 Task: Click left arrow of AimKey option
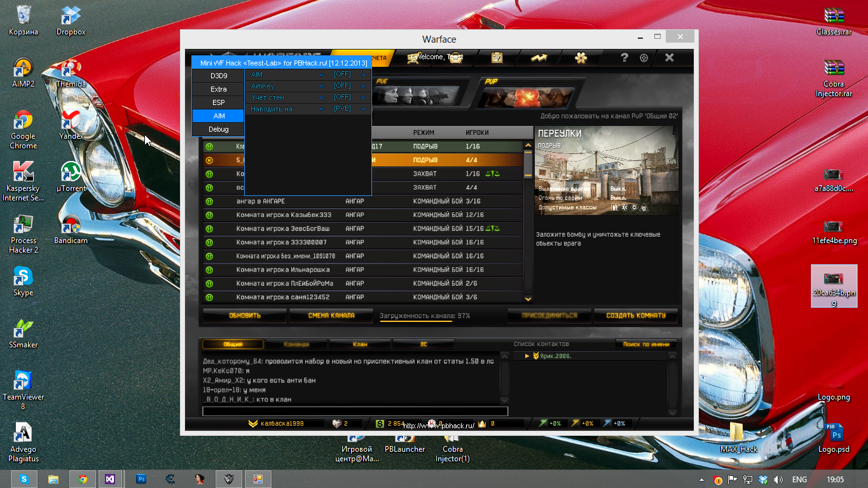(x=321, y=87)
